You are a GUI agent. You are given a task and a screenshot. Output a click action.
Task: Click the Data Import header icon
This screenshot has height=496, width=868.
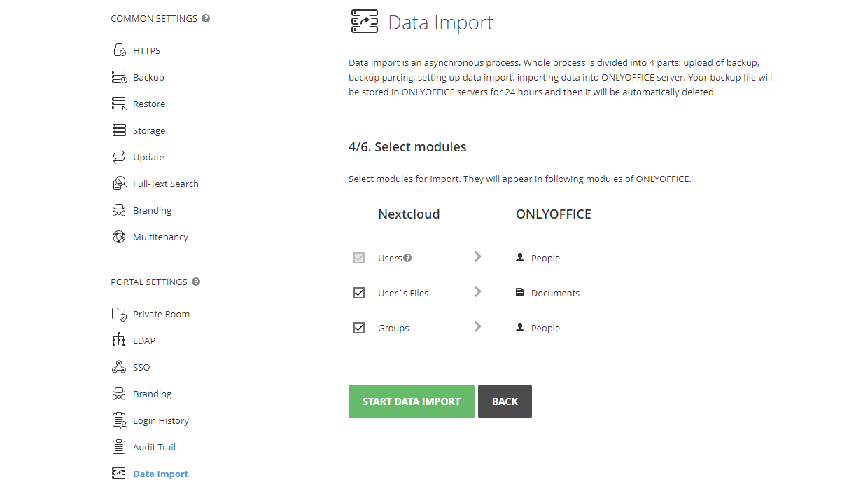click(363, 21)
